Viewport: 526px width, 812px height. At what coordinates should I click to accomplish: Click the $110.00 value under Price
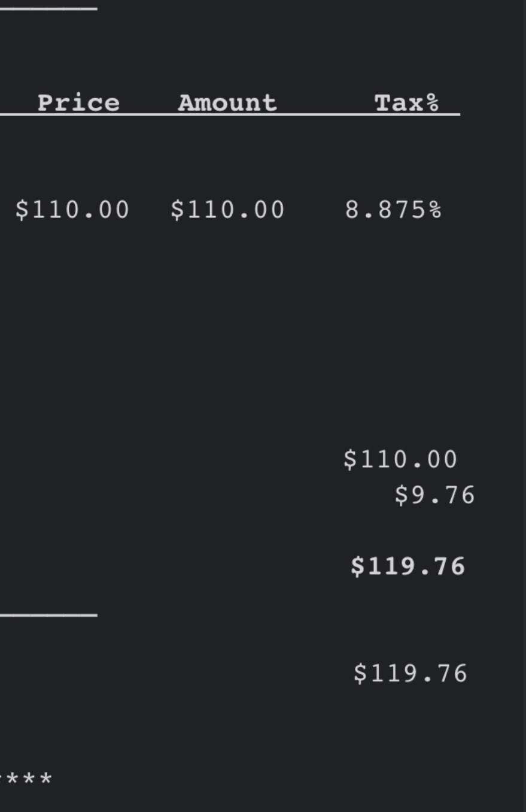tap(72, 210)
